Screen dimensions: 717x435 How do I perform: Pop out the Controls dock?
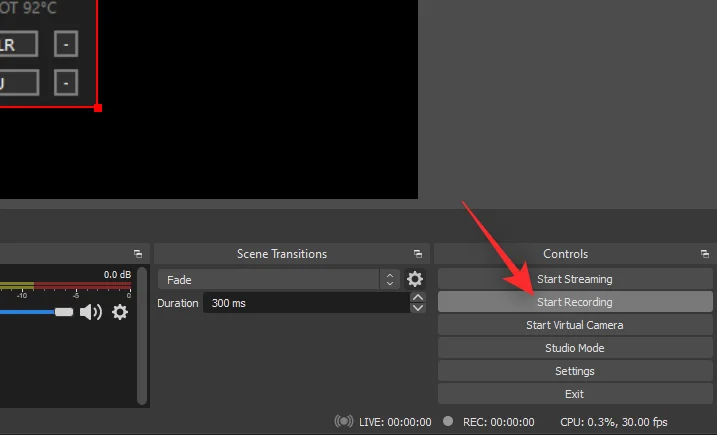pos(705,254)
